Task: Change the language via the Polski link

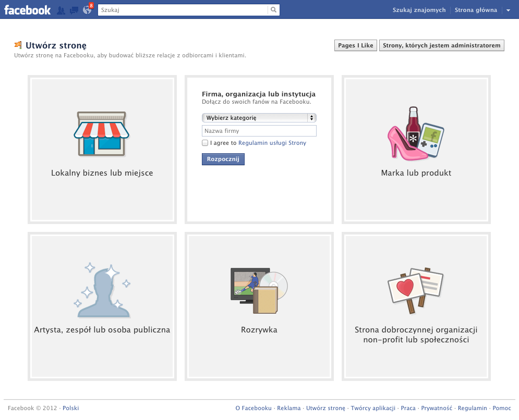Action: [70, 408]
